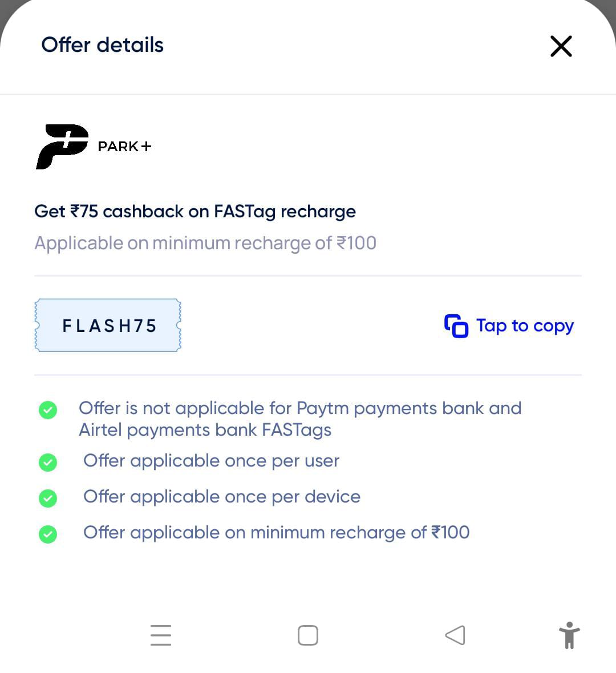Select the checkmark next to once per device condition
Image resolution: width=616 pixels, height=673 pixels.
(x=48, y=498)
